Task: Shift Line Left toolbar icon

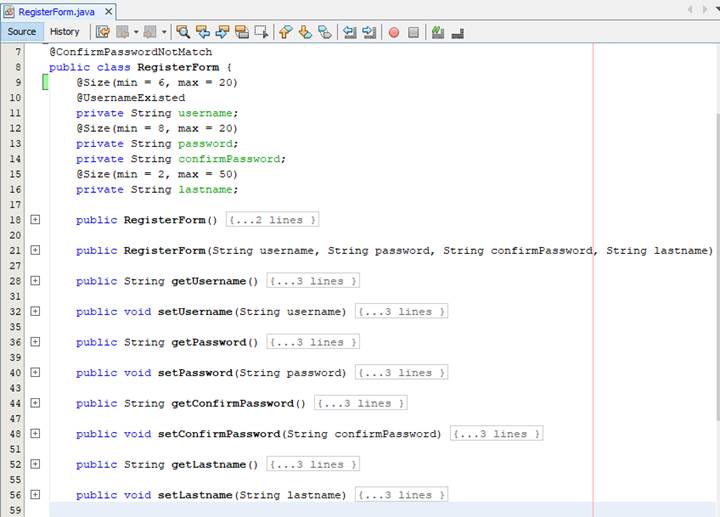Action: point(349,32)
